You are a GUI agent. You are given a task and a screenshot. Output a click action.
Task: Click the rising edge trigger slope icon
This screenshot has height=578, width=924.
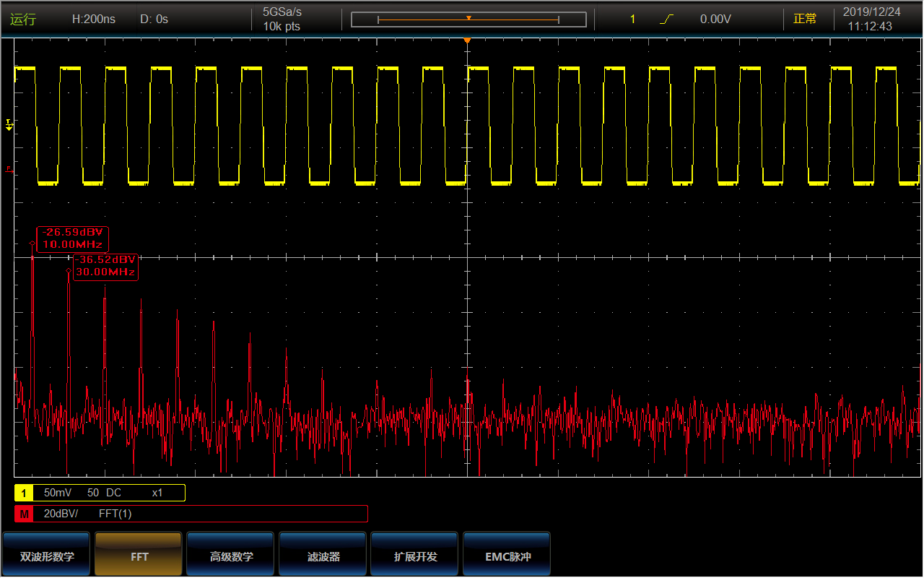point(666,20)
